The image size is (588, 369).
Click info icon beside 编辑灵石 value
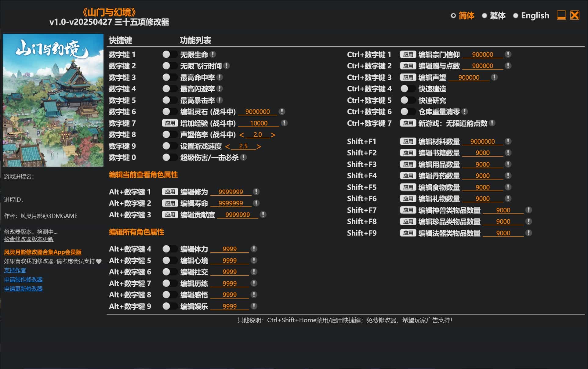click(282, 112)
